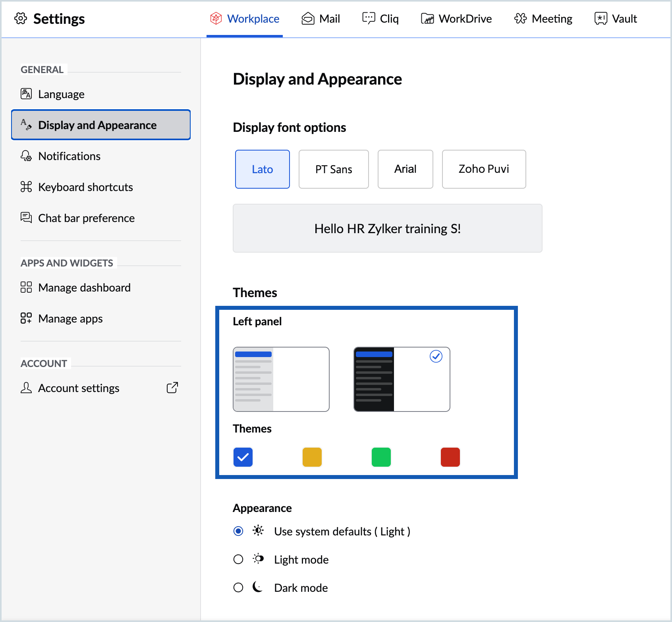This screenshot has width=672, height=622.
Task: Click the 'Light mode' label text
Action: [x=301, y=560]
